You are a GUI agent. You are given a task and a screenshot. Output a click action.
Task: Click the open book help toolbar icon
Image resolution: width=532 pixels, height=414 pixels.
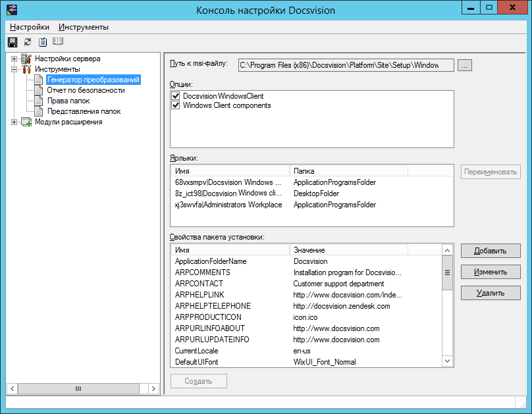click(58, 41)
